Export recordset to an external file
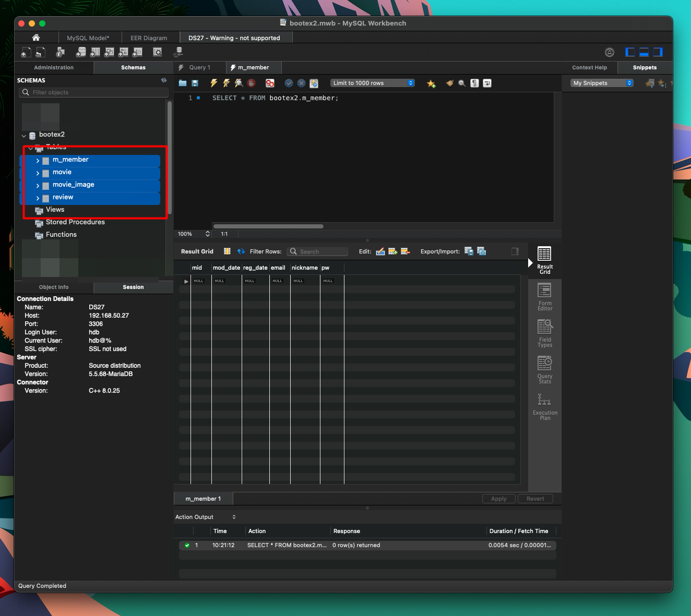Image resolution: width=691 pixels, height=616 pixels. (x=469, y=251)
